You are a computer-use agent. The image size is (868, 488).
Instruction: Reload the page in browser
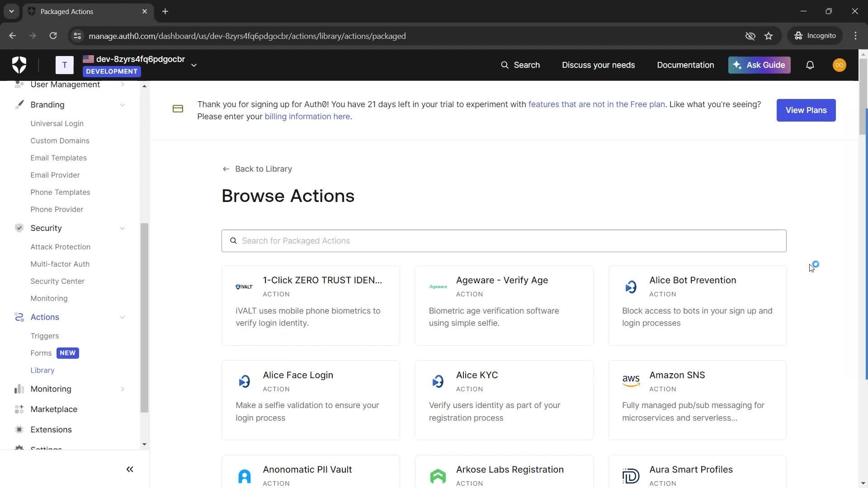click(x=53, y=36)
